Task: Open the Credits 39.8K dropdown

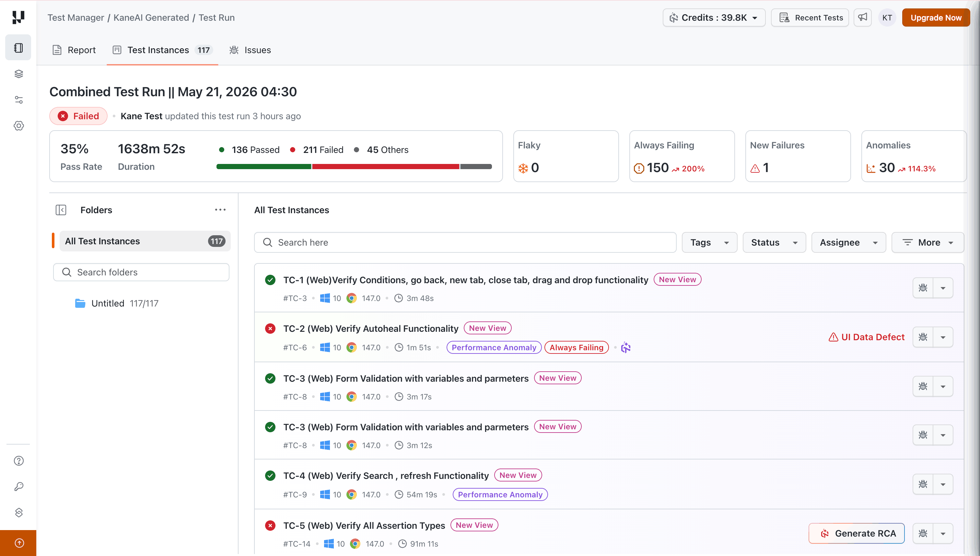Action: [714, 17]
